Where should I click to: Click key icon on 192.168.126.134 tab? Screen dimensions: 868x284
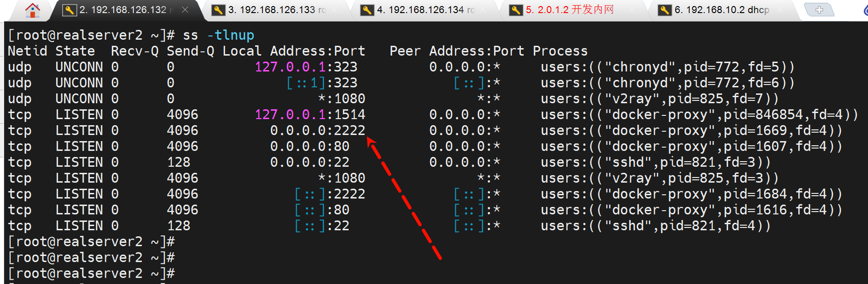pos(367,10)
